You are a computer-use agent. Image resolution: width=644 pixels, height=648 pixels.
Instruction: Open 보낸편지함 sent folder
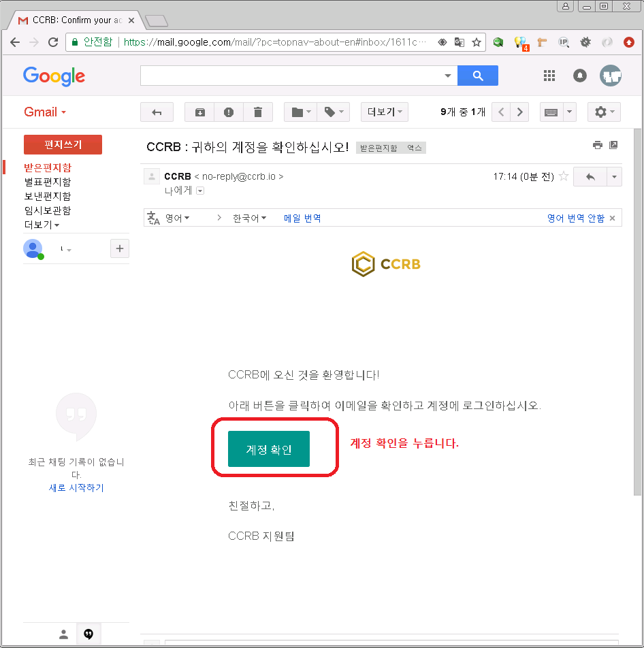click(48, 196)
